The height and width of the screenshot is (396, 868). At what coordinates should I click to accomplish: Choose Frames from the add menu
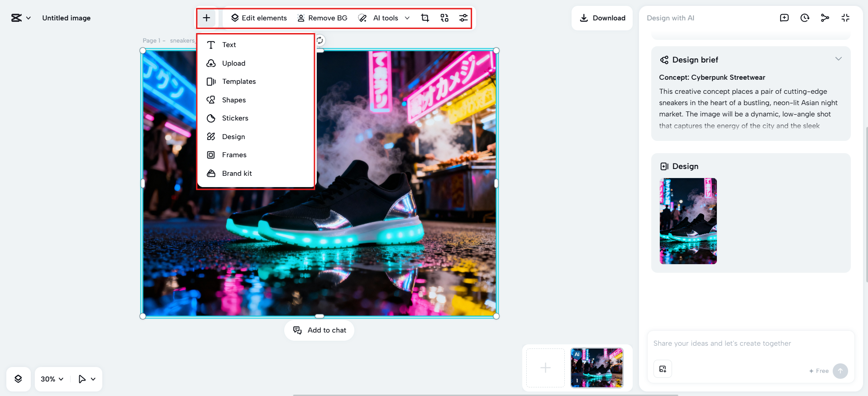pos(256,155)
